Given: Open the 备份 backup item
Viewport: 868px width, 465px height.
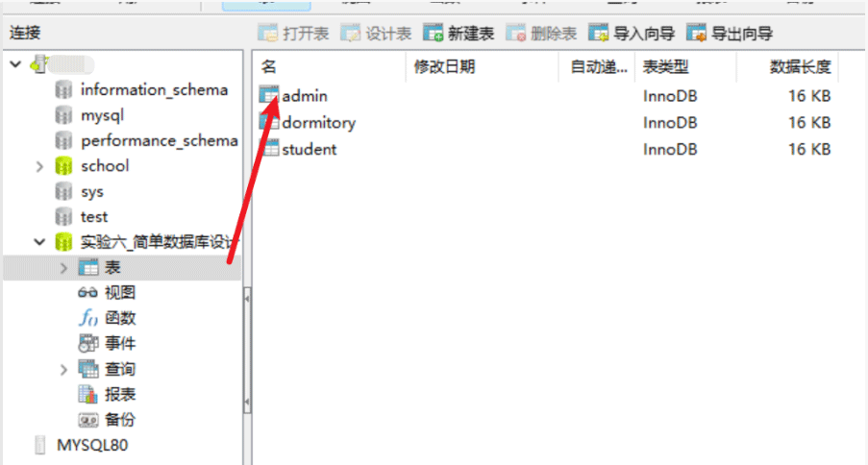Looking at the screenshot, I should (x=107, y=420).
